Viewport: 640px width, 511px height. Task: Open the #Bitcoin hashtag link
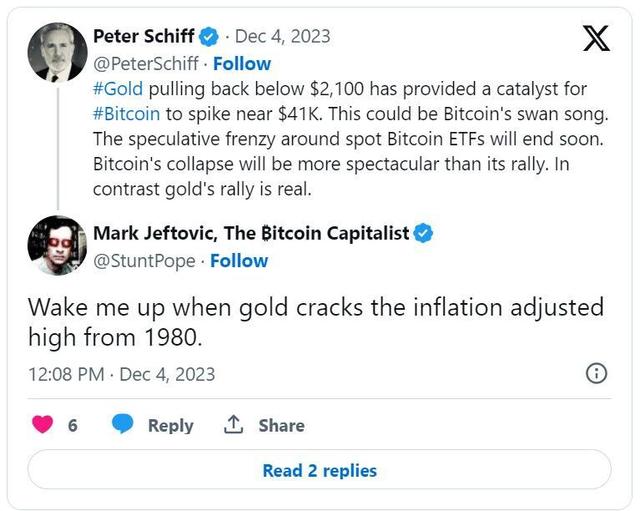[x=126, y=114]
